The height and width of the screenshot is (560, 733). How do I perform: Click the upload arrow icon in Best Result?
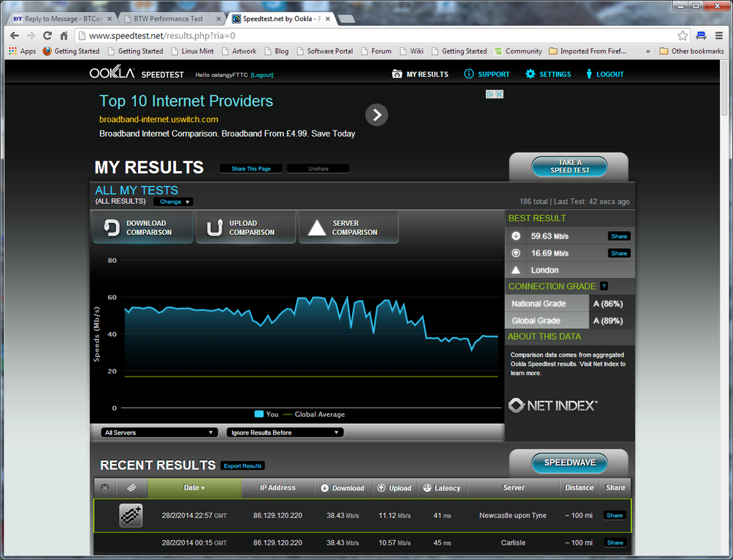[x=517, y=252]
